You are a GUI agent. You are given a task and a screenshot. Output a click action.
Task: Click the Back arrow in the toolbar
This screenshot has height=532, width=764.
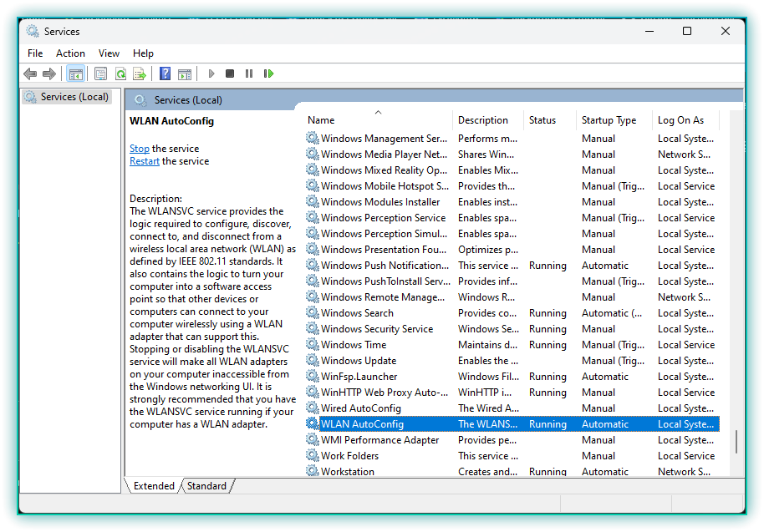point(30,73)
